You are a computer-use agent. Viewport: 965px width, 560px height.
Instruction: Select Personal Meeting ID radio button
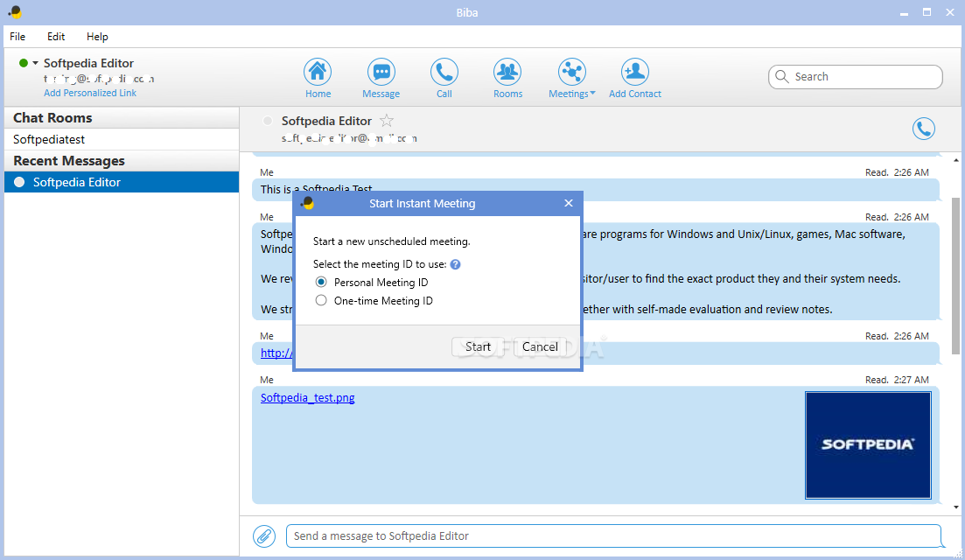click(321, 282)
